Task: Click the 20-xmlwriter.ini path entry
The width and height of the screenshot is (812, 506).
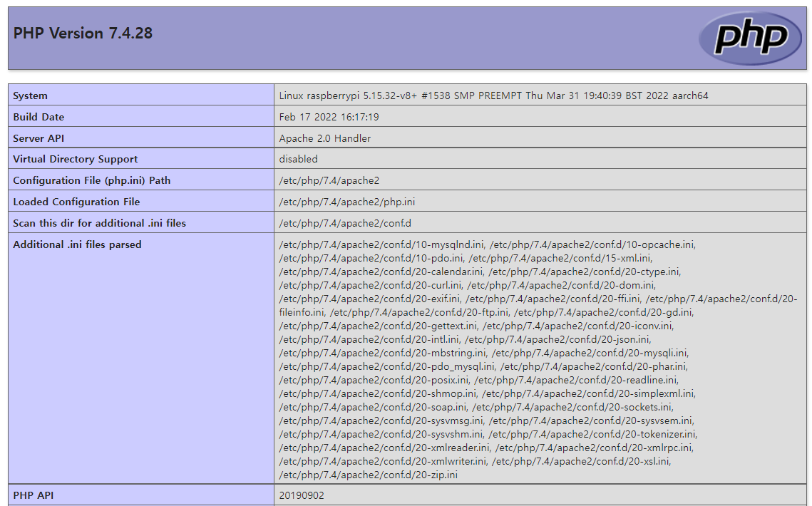Action: click(x=384, y=462)
